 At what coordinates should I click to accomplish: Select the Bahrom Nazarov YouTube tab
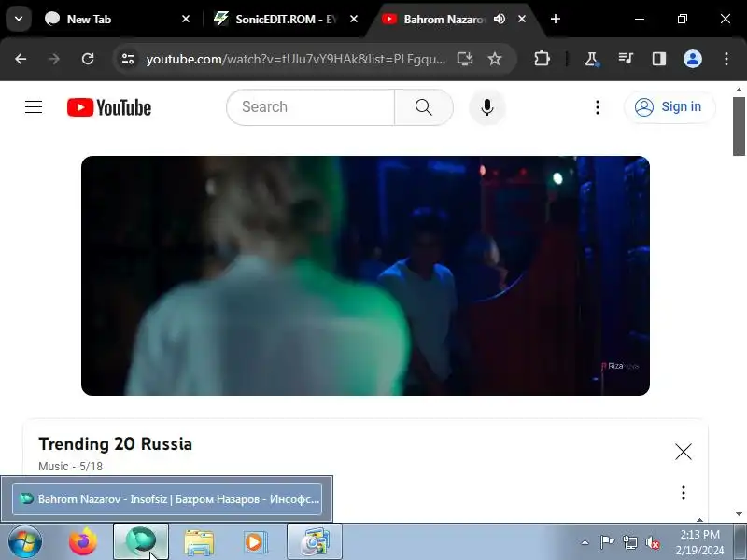pos(443,19)
